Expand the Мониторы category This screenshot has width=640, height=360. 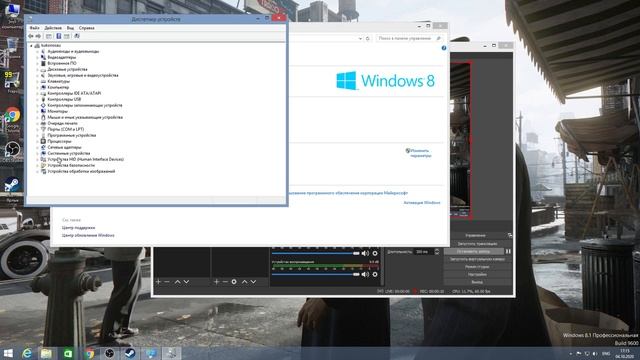coord(37,111)
